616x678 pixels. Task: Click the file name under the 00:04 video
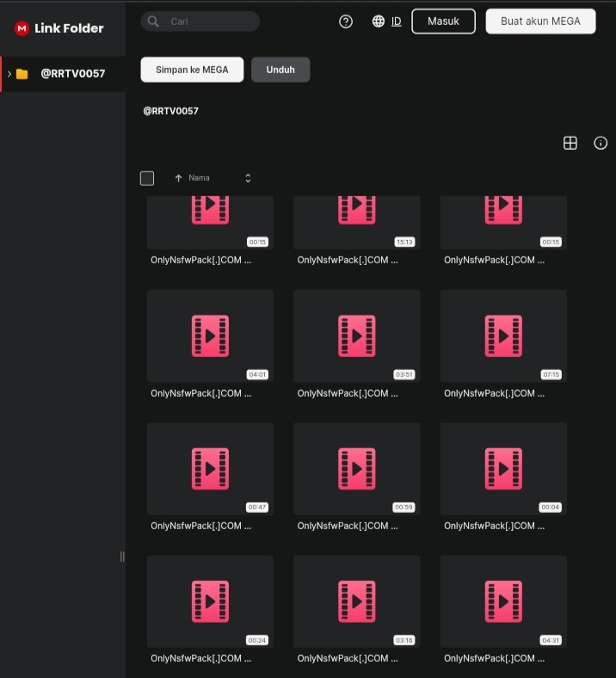point(495,527)
